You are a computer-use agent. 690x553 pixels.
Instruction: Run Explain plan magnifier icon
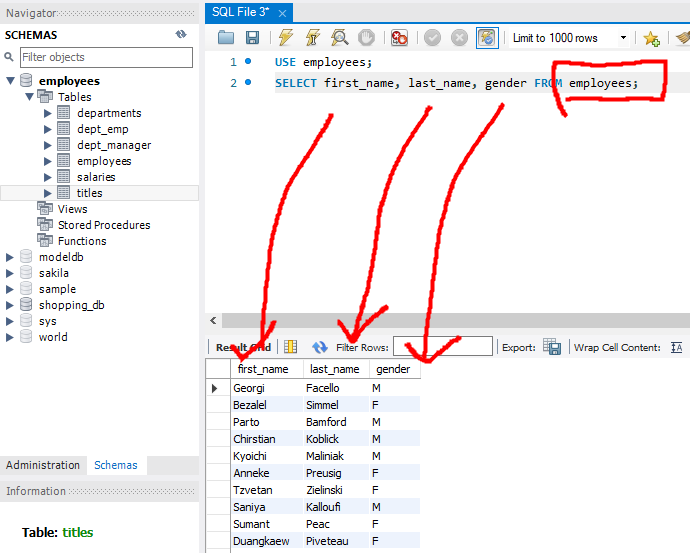(x=340, y=38)
